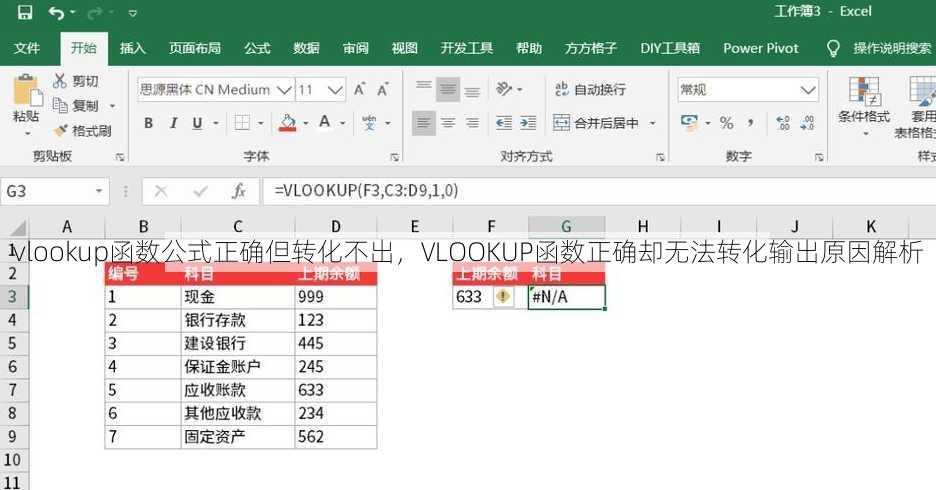Click the Undo arrow icon
Screen dimensions: 936x490
tap(57, 13)
